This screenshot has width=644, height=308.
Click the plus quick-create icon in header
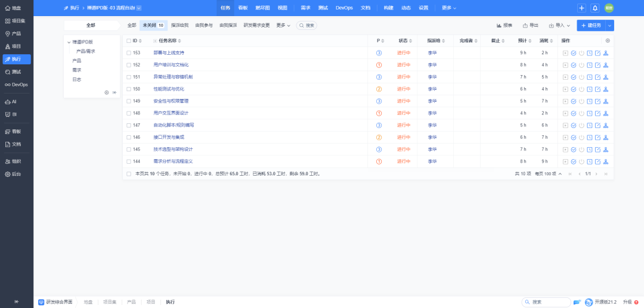[581, 8]
